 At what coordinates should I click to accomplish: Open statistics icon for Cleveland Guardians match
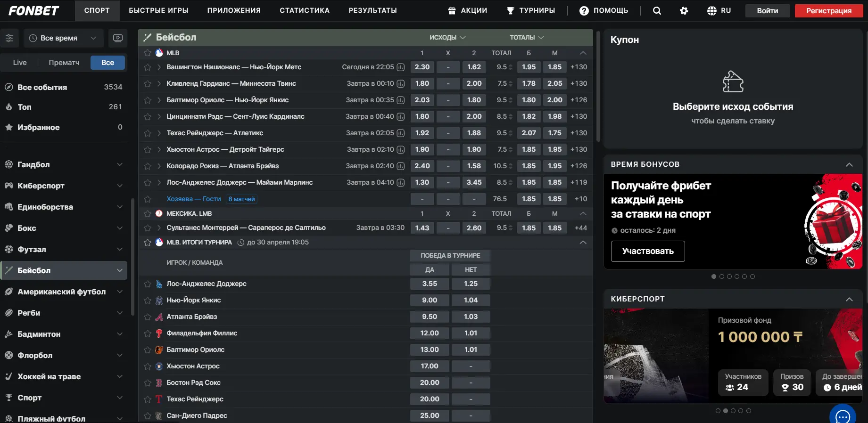401,84
